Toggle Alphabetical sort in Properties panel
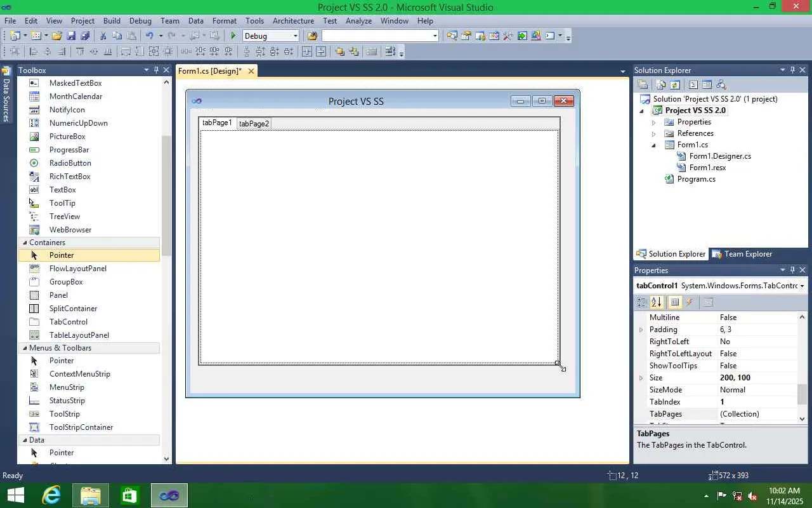The image size is (812, 508). (x=657, y=302)
